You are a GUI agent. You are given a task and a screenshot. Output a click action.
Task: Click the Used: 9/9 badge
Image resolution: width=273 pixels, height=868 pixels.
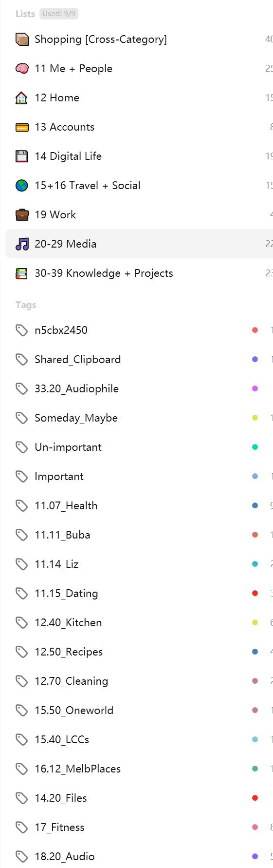59,14
